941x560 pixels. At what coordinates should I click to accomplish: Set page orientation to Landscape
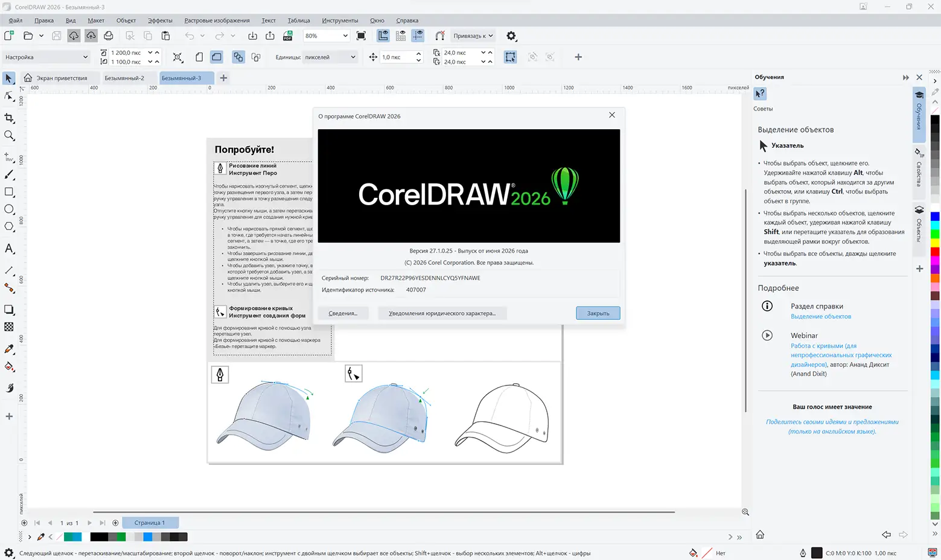pyautogui.click(x=217, y=57)
